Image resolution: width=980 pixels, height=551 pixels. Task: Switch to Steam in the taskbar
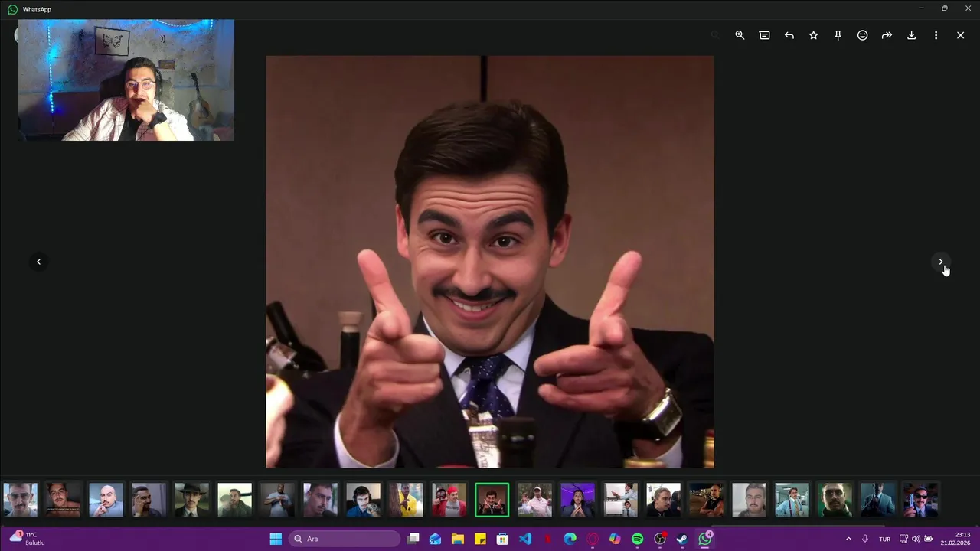tap(682, 539)
